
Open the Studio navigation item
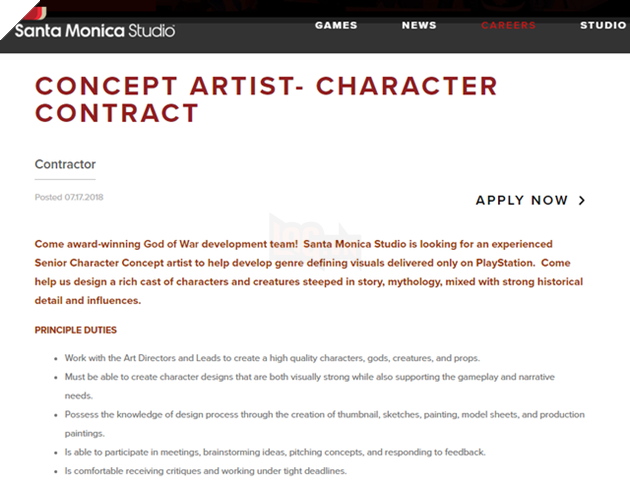click(x=603, y=25)
